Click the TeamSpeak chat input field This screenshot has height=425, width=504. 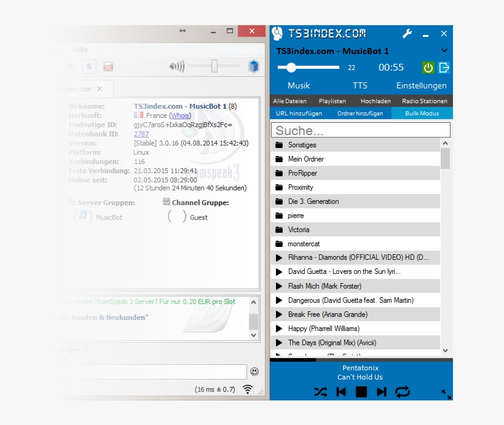coord(151,372)
